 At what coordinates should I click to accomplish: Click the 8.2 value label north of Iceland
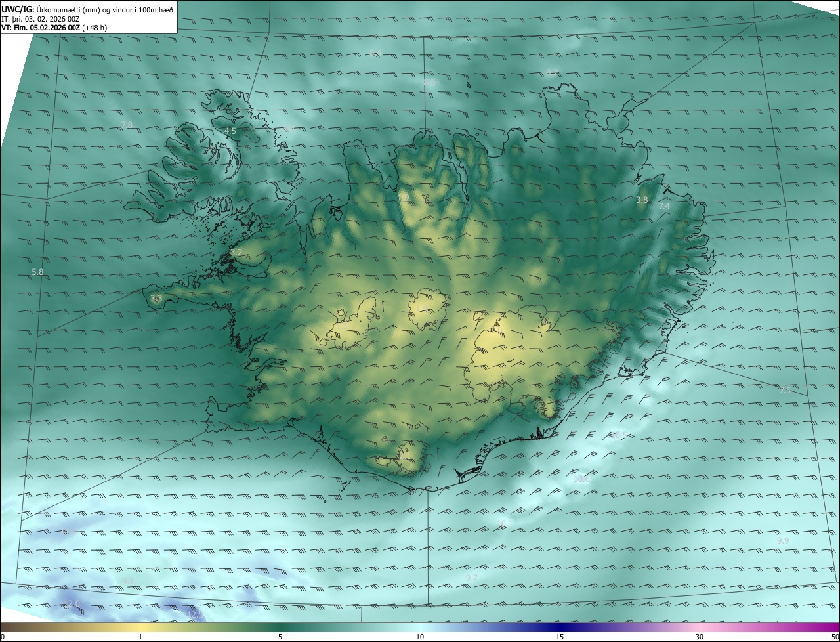552,72
